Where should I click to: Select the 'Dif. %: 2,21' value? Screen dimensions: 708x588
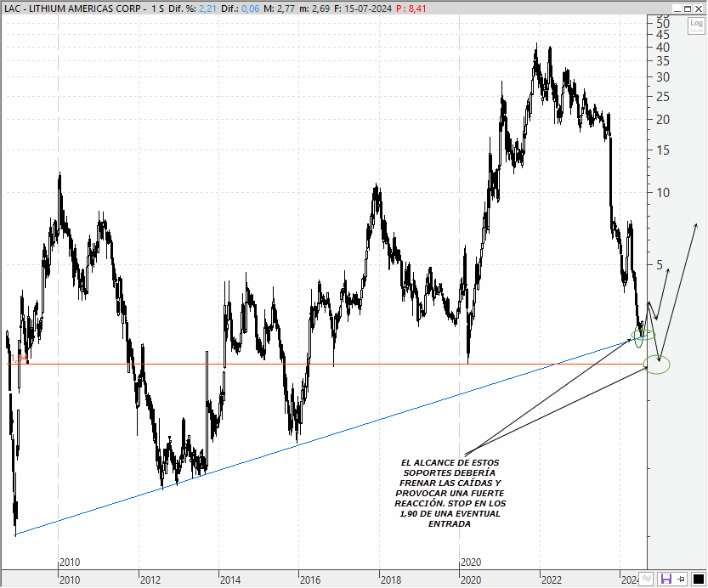click(x=192, y=8)
